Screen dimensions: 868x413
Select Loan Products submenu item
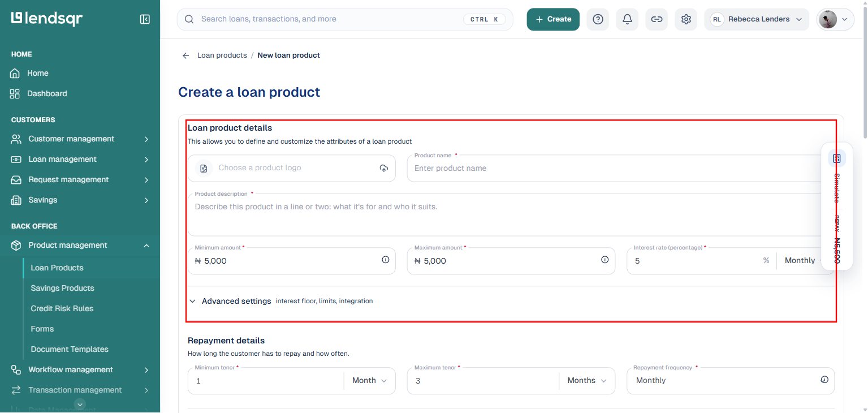[57, 268]
